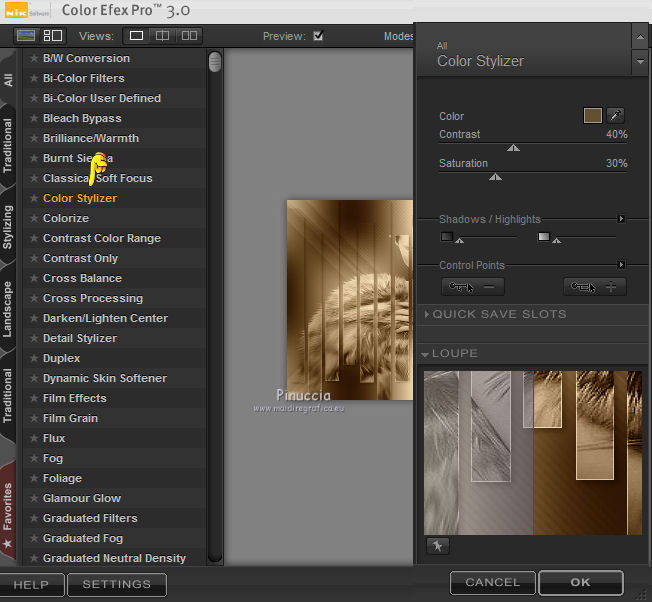
Task: Switch to the Landscape category tab
Action: click(8, 308)
